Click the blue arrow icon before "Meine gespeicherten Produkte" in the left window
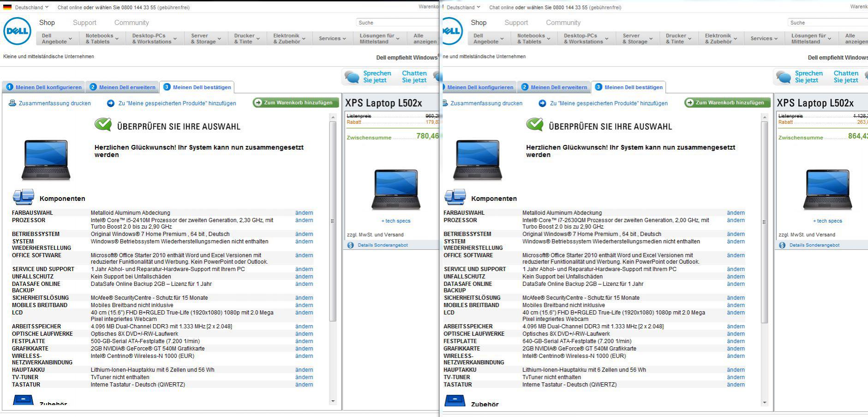 point(111,103)
